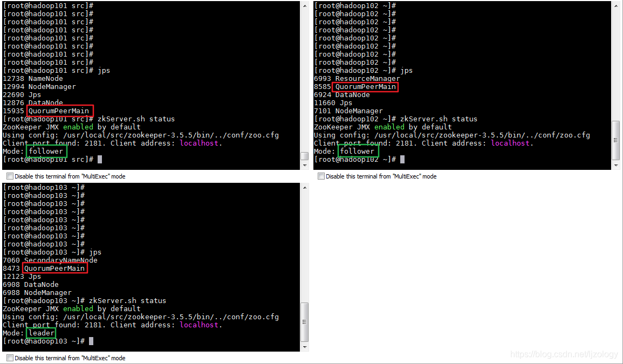Click 'QuorumPeerMain' process 15935 in hadoop101
623x364 pixels.
(x=59, y=111)
